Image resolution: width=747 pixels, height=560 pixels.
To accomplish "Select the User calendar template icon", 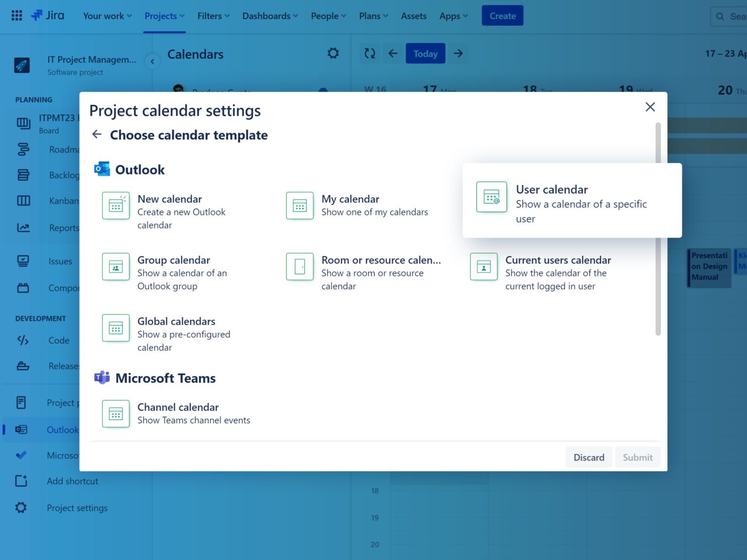I will [492, 197].
